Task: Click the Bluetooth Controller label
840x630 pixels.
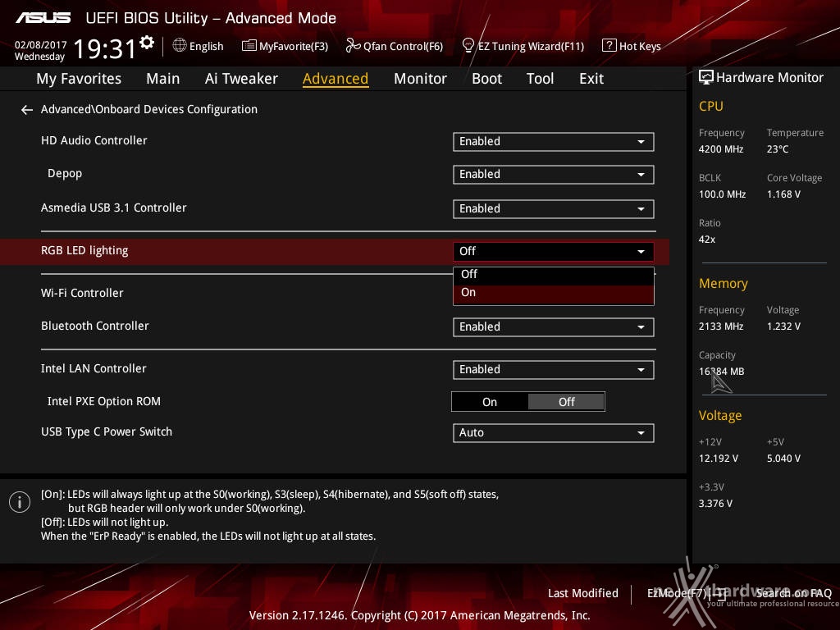Action: point(95,326)
